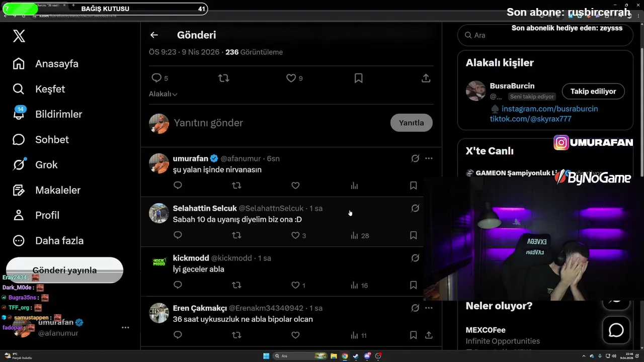The image size is (644, 362).
Task: Repost kickmodd's comment
Action: [x=236, y=285]
